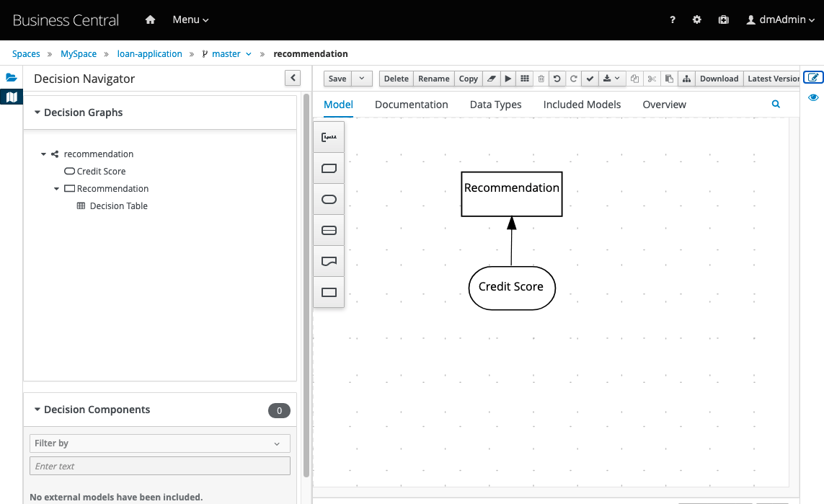Screen dimensions: 824x504
Task: Toggle the properties panel edit icon
Action: [x=813, y=78]
